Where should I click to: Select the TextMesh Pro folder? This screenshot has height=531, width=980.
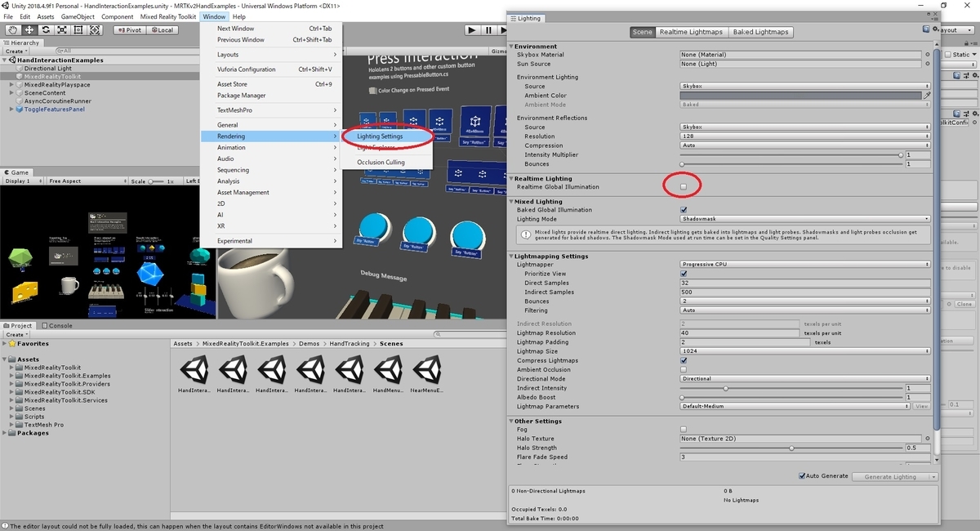click(x=43, y=425)
